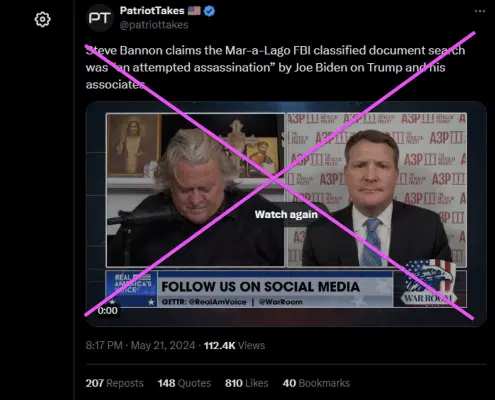
Task: Open the settings gear icon
Action: pyautogui.click(x=42, y=19)
